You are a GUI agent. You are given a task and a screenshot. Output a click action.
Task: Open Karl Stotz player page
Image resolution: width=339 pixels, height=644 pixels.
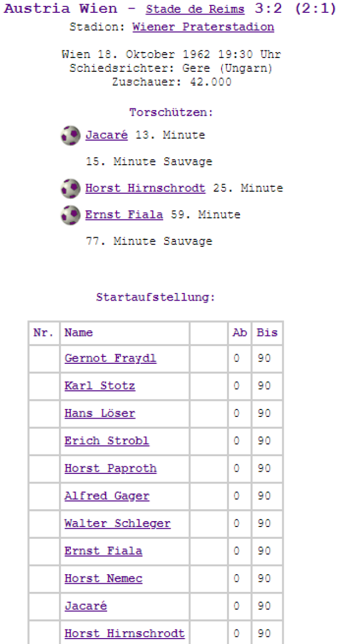tap(100, 386)
